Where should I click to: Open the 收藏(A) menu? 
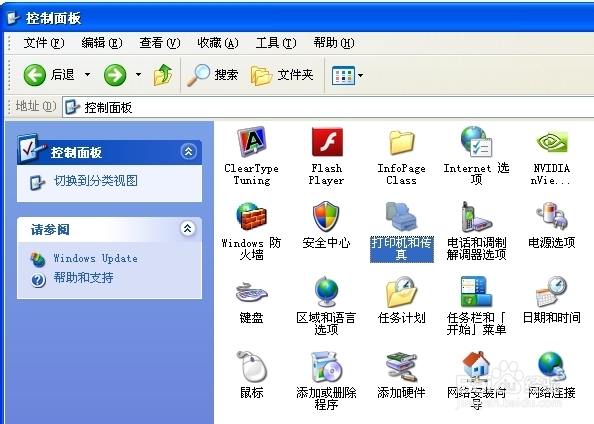pyautogui.click(x=218, y=43)
